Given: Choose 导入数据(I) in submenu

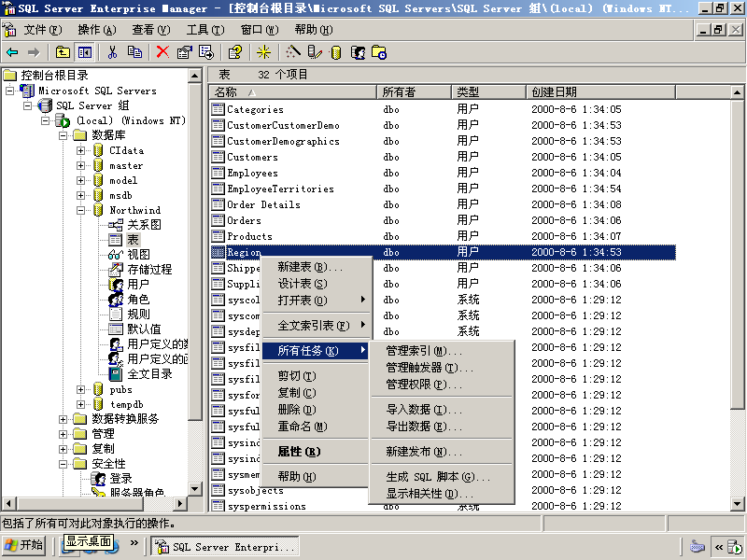Looking at the screenshot, I should point(442,410).
